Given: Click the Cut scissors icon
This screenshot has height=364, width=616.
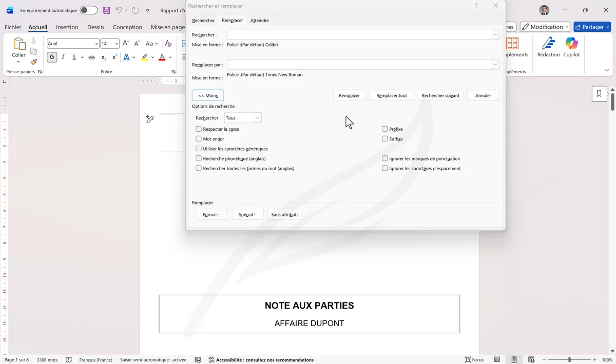Looking at the screenshot, I should tap(33, 41).
